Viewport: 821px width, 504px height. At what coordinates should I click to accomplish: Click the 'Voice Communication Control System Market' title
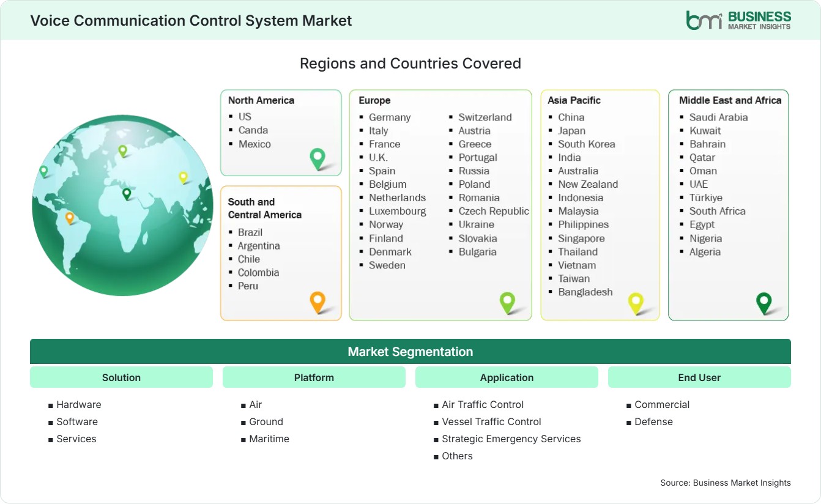tap(191, 21)
